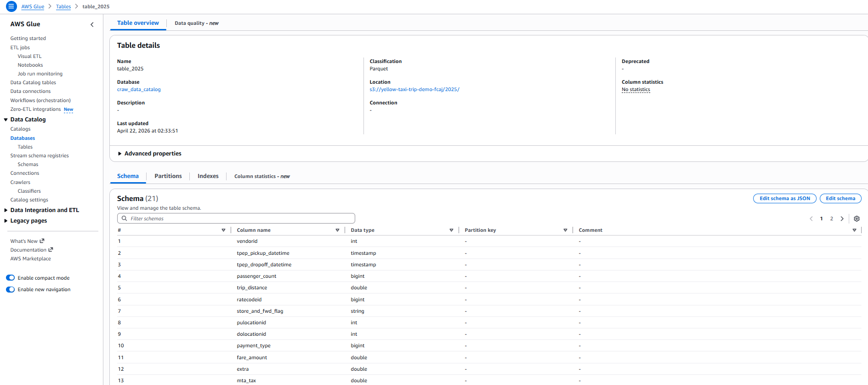Expand Advanced properties section
The height and width of the screenshot is (385, 868).
pos(150,154)
